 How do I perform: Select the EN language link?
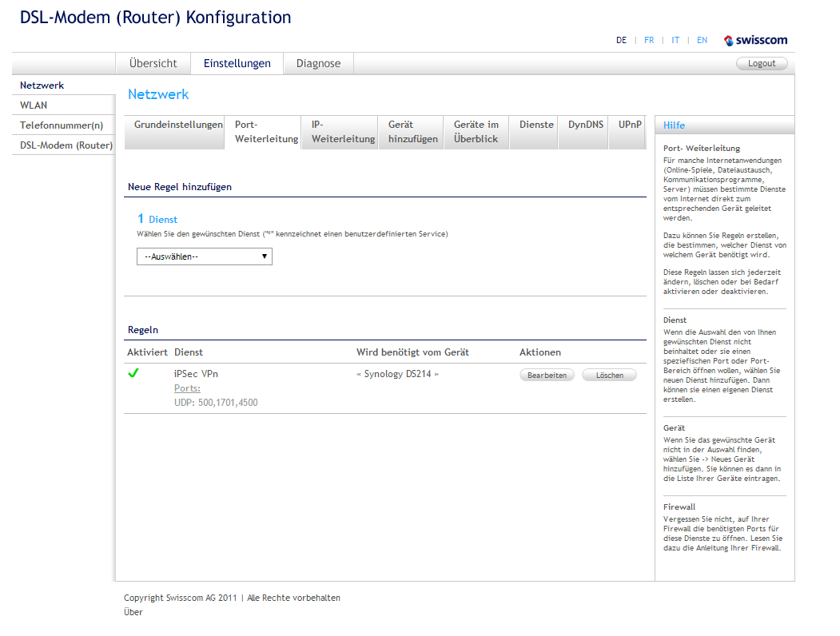pyautogui.click(x=702, y=40)
